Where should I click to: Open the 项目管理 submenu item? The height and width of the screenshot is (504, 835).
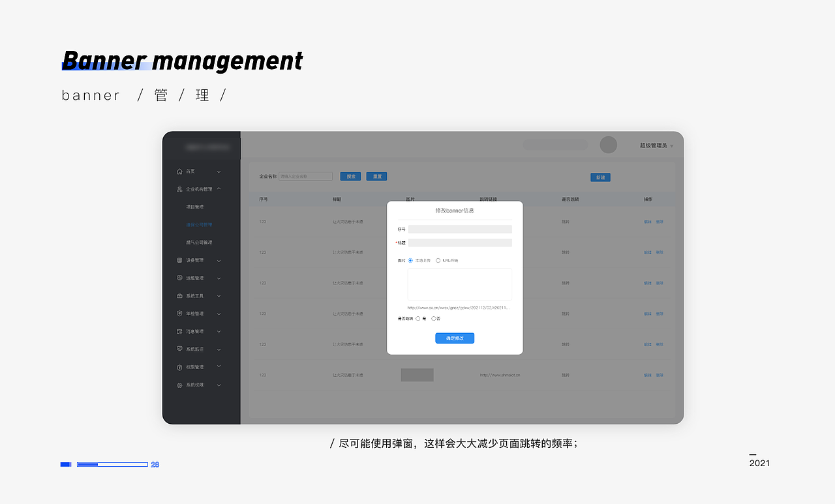coord(194,207)
